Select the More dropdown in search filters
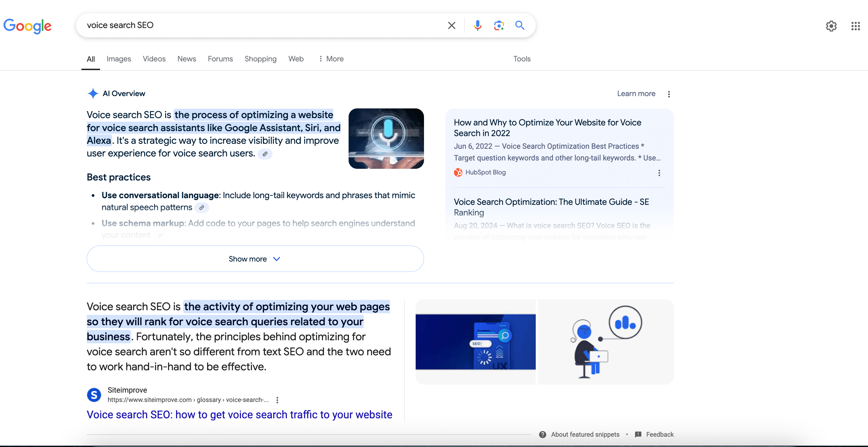Image resolution: width=868 pixels, height=447 pixels. pyautogui.click(x=332, y=58)
